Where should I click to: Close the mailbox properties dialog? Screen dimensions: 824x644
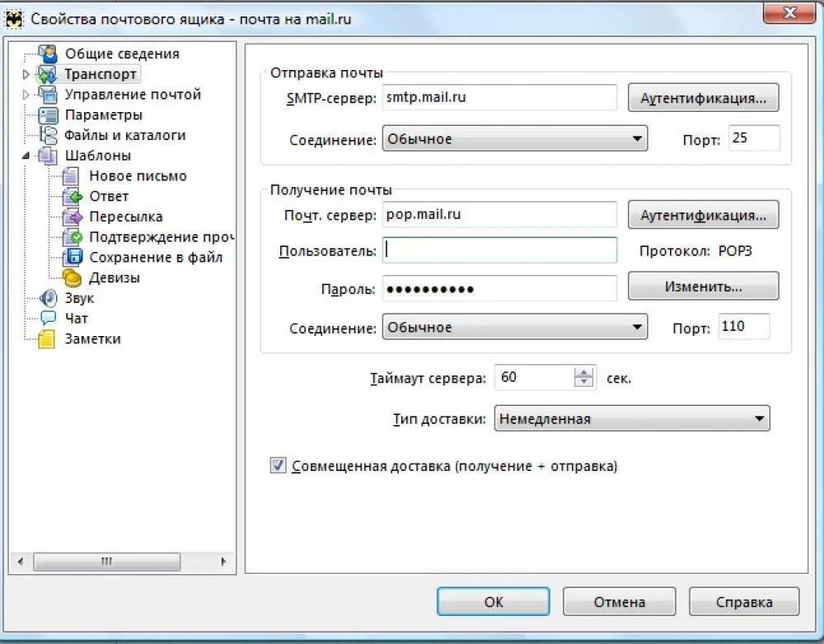pos(789,12)
